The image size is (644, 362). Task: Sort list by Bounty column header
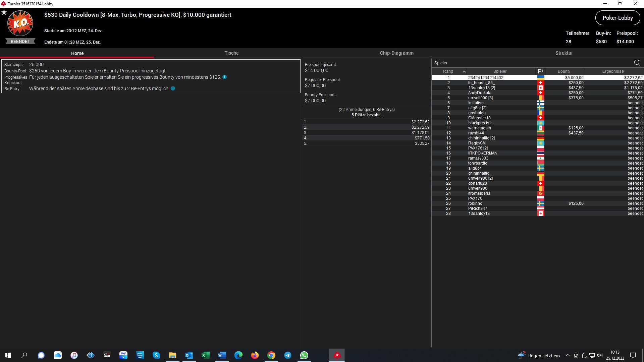pyautogui.click(x=563, y=71)
